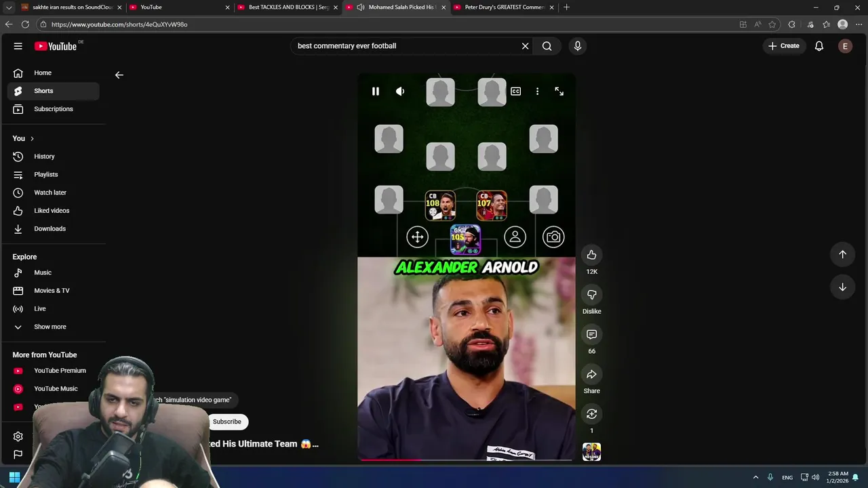
Task: Go to the previous Short
Action: tap(843, 254)
